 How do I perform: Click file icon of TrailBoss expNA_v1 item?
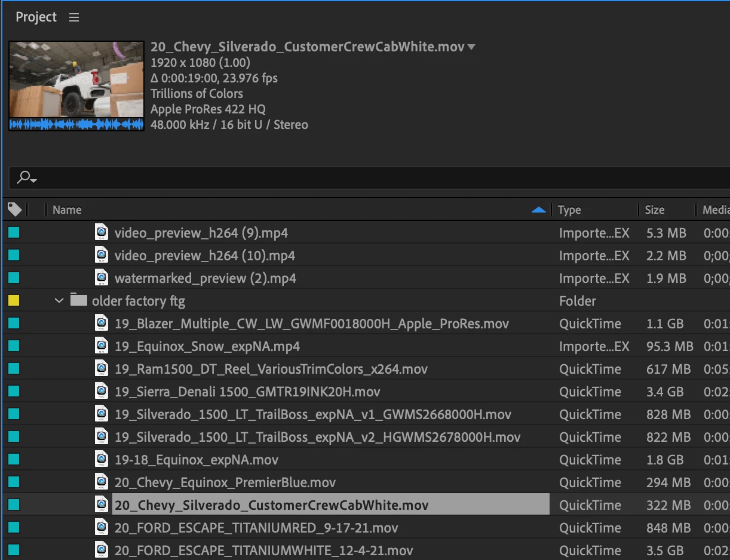tap(102, 414)
